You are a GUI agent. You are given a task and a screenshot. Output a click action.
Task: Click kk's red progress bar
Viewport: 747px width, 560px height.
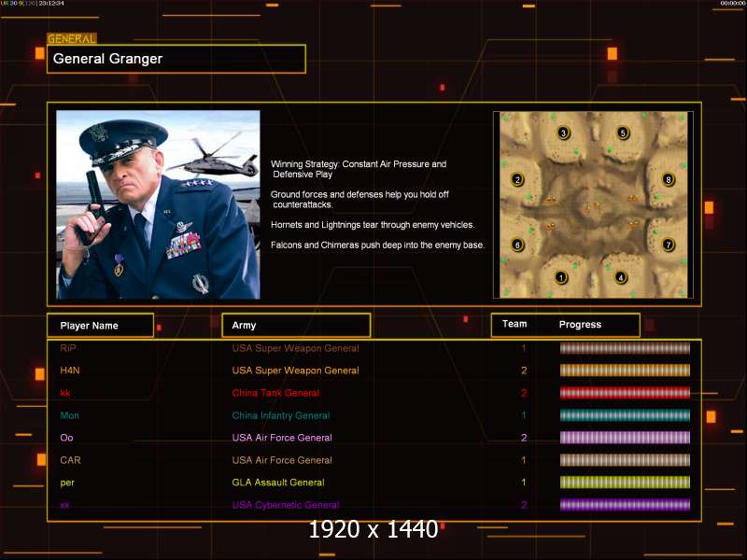point(625,393)
